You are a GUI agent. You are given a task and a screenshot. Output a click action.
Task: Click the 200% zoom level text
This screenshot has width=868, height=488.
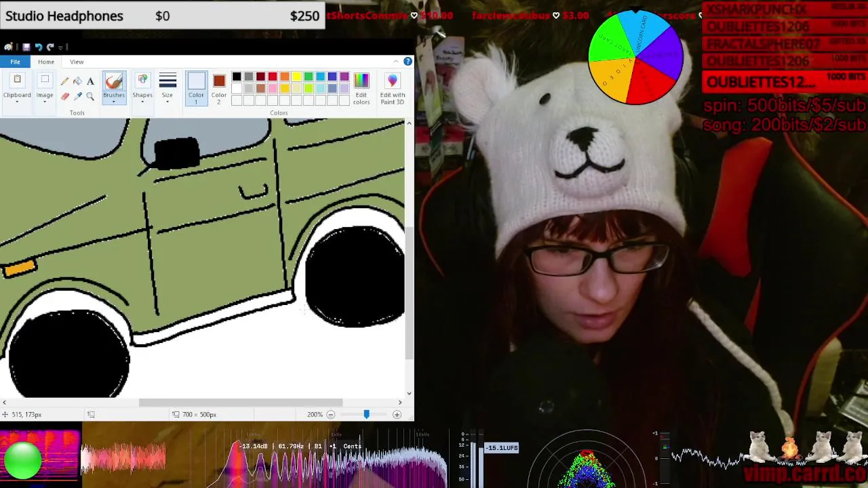(315, 414)
